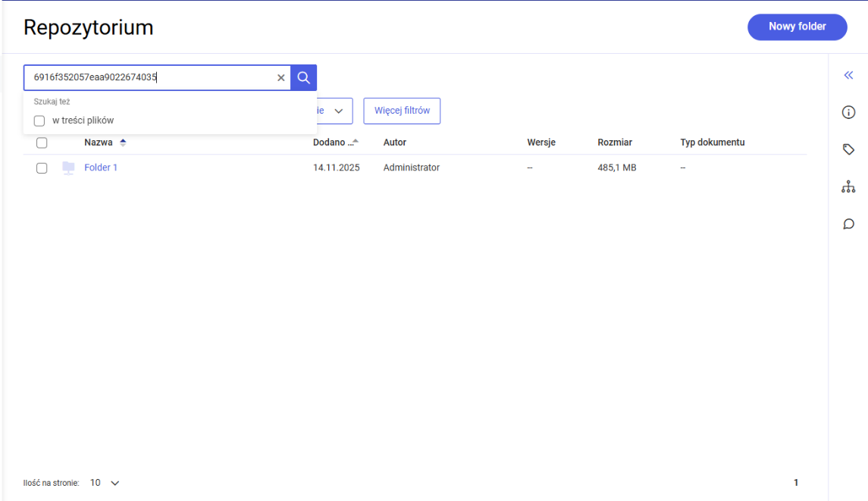
Task: Clear the search field with X icon
Action: click(281, 77)
